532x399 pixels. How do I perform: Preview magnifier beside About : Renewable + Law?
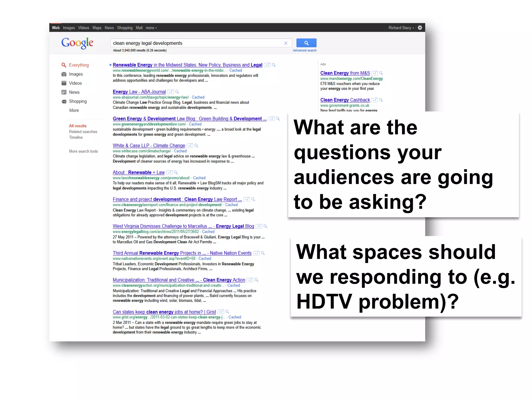click(x=176, y=172)
